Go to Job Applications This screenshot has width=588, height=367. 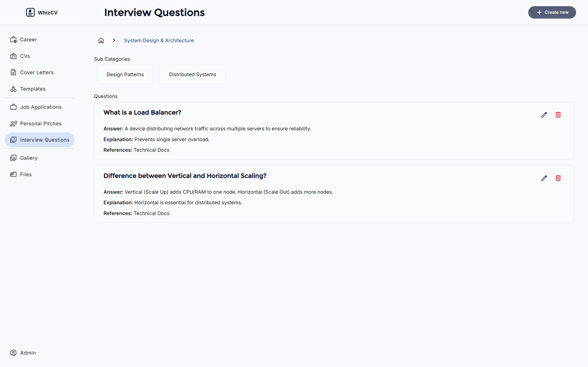pyautogui.click(x=39, y=107)
